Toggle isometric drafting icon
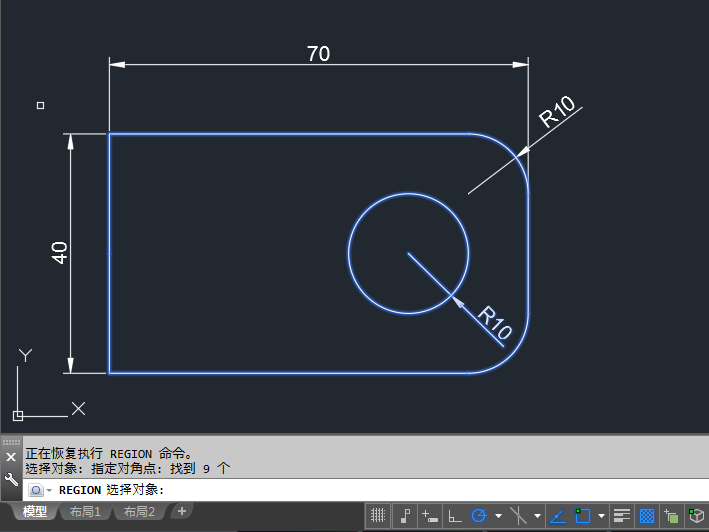The width and height of the screenshot is (709, 532). click(x=518, y=515)
